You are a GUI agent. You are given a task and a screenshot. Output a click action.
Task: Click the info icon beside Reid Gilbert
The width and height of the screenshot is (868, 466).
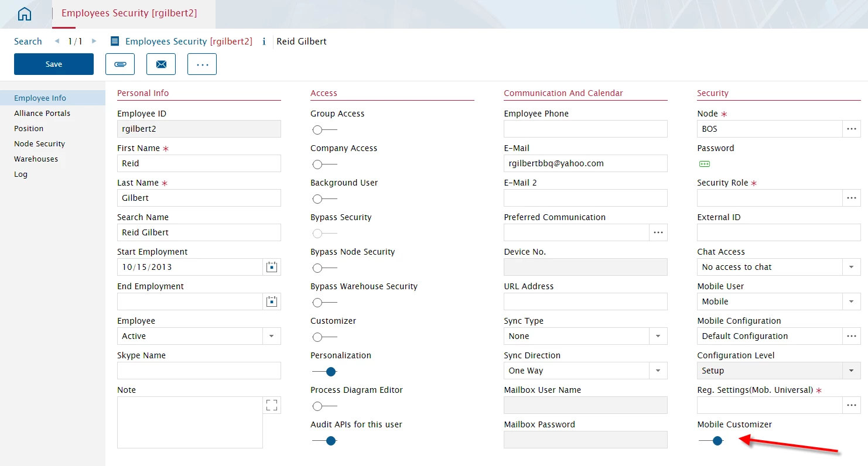click(264, 42)
